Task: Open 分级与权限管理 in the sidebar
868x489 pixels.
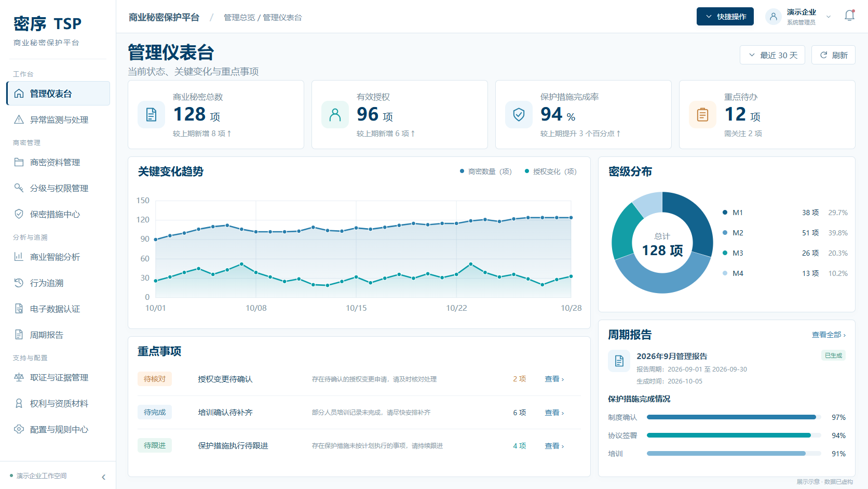Action: (x=58, y=188)
